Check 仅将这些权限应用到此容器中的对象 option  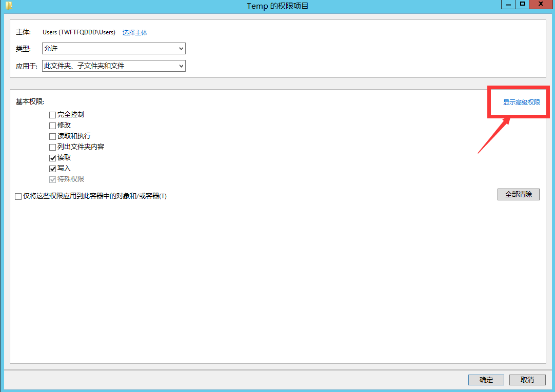[x=18, y=196]
